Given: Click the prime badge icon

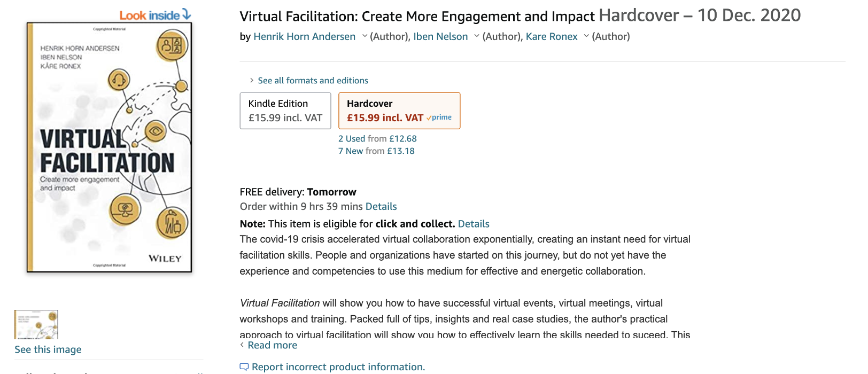Looking at the screenshot, I should tap(439, 118).
